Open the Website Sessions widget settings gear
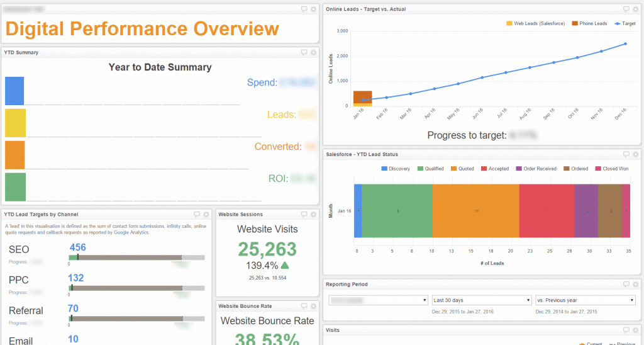This screenshot has width=644, height=345. [x=313, y=214]
